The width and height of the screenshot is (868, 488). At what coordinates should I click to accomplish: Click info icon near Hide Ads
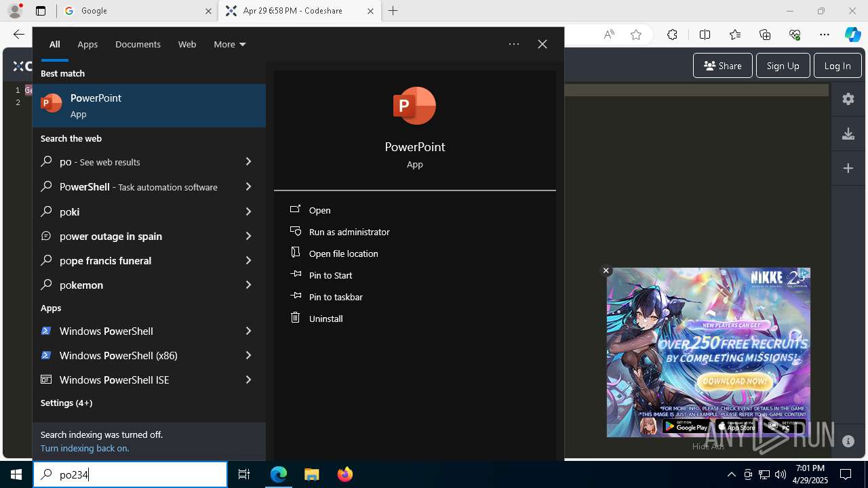pyautogui.click(x=848, y=441)
